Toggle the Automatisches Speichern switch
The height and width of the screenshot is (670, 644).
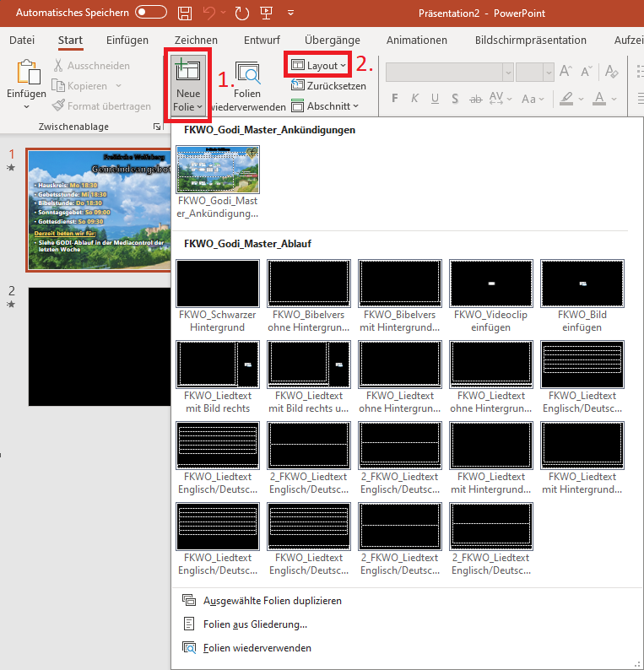coord(151,14)
